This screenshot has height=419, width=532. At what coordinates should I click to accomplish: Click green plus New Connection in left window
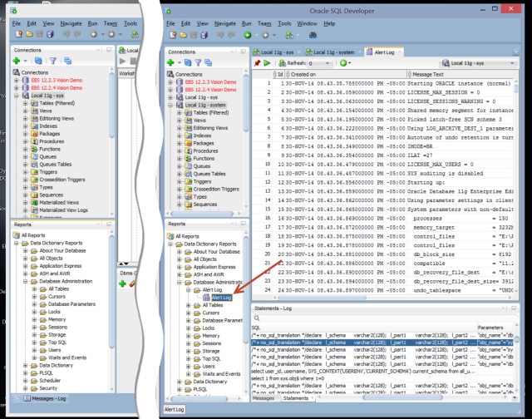pos(17,61)
